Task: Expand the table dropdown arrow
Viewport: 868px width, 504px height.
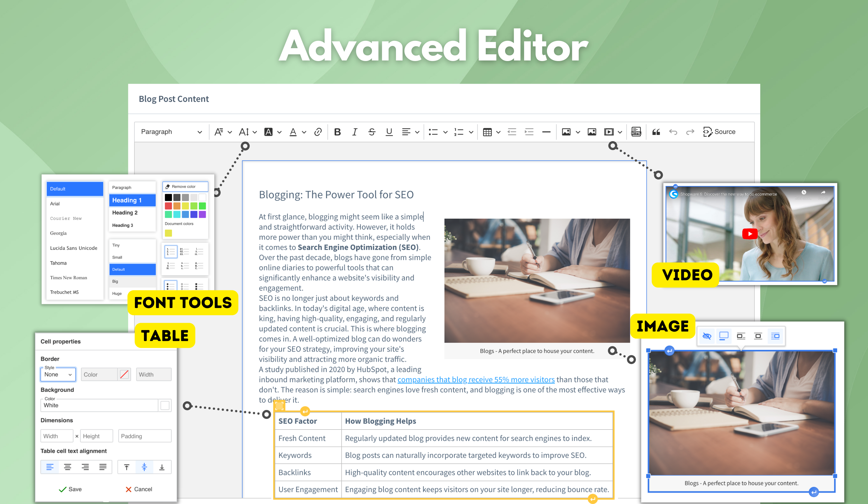Action: click(x=498, y=132)
